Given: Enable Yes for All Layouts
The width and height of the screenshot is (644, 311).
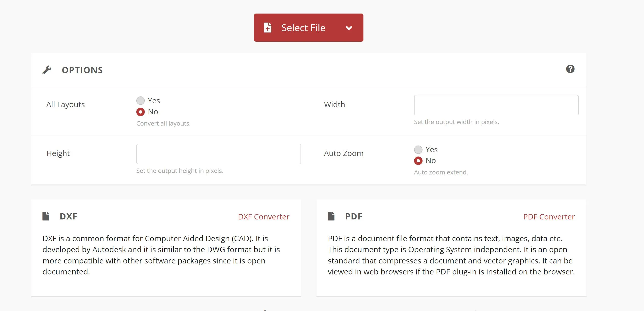Looking at the screenshot, I should (x=141, y=101).
